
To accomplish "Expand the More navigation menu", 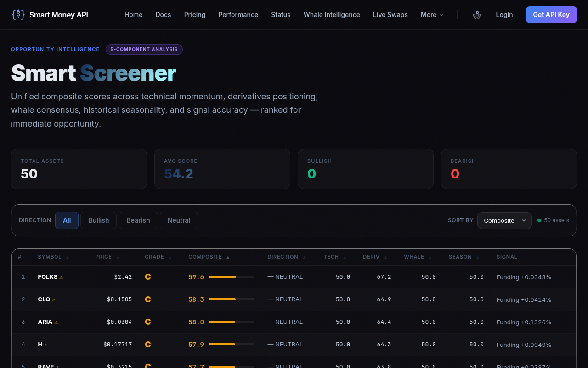I will (x=432, y=15).
